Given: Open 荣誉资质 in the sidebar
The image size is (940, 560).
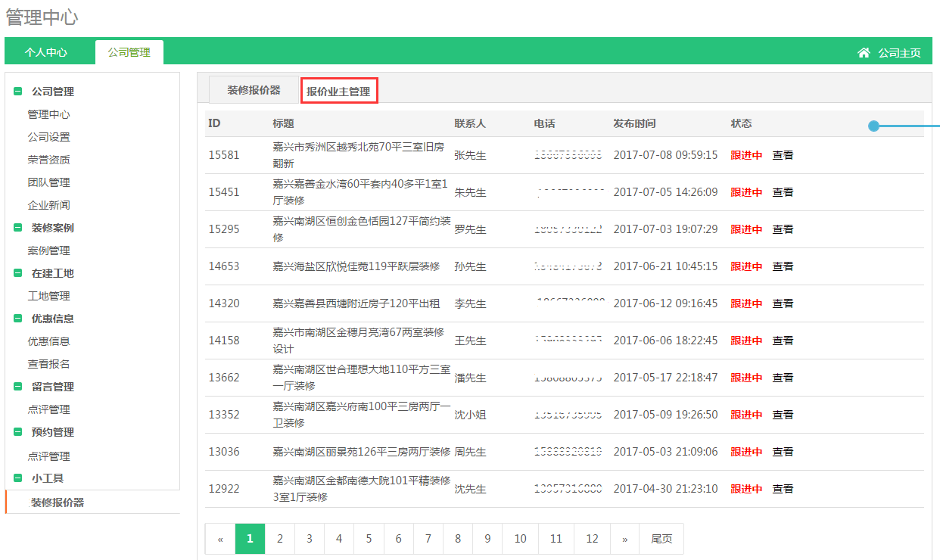Looking at the screenshot, I should click(x=48, y=160).
